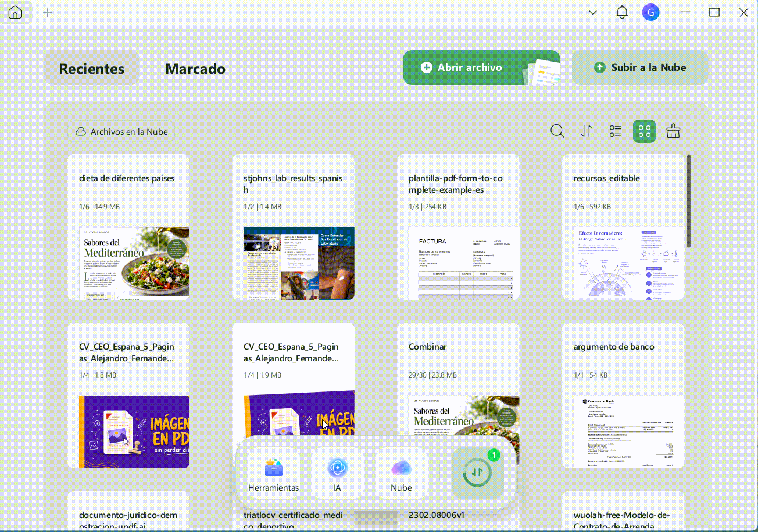Screen dimensions: 758x532
Task: Expand the title bar dropdown chevron
Action: [x=593, y=12]
